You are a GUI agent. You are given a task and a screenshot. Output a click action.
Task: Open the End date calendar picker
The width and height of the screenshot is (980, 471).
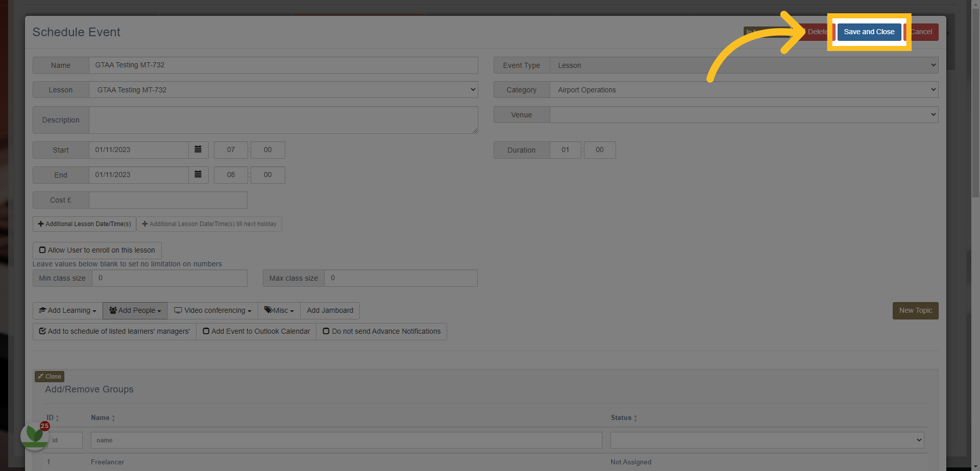(x=198, y=175)
